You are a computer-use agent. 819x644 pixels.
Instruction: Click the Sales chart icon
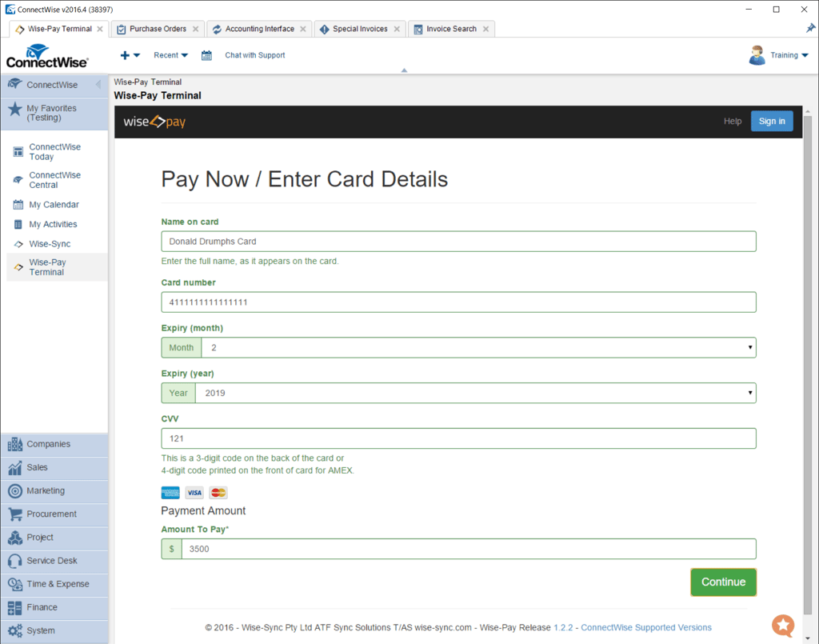[x=15, y=468]
